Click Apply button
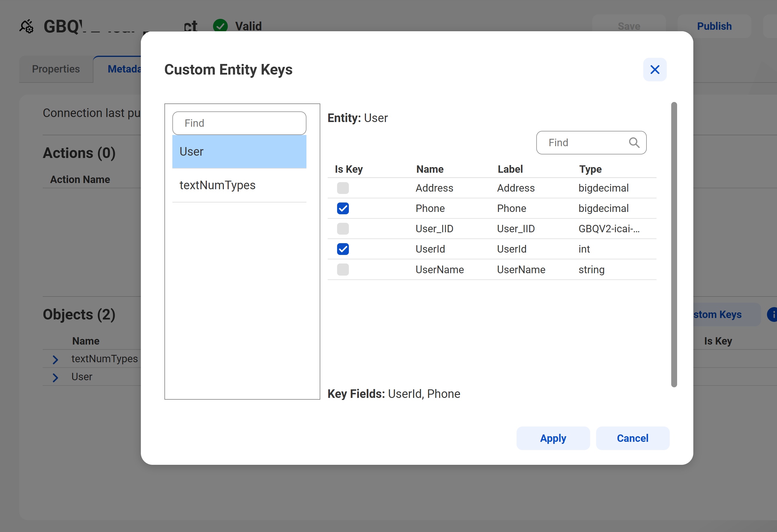The height and width of the screenshot is (532, 777). pos(553,438)
